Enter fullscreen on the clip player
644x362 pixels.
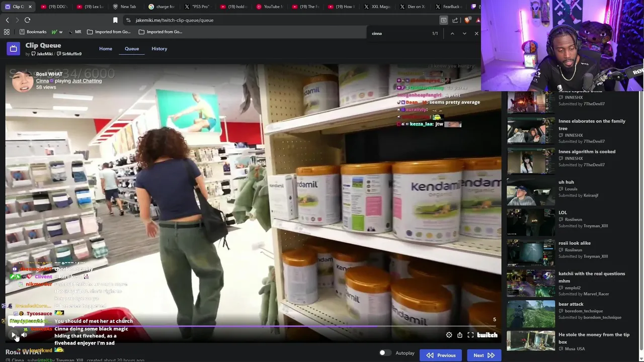pos(470,335)
